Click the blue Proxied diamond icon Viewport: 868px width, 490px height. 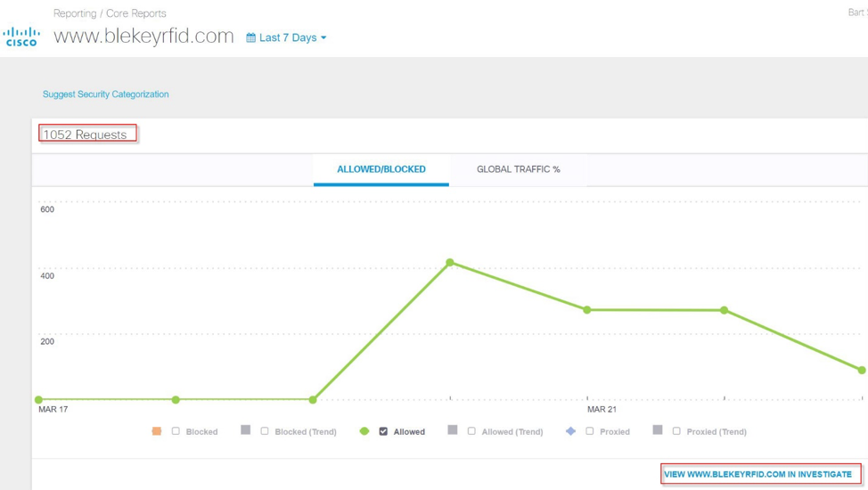570,431
